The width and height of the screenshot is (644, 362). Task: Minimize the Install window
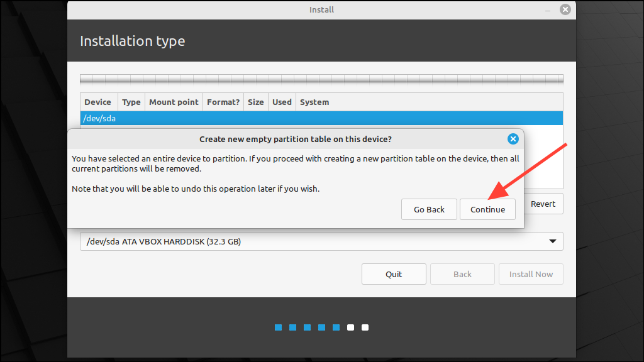click(547, 9)
